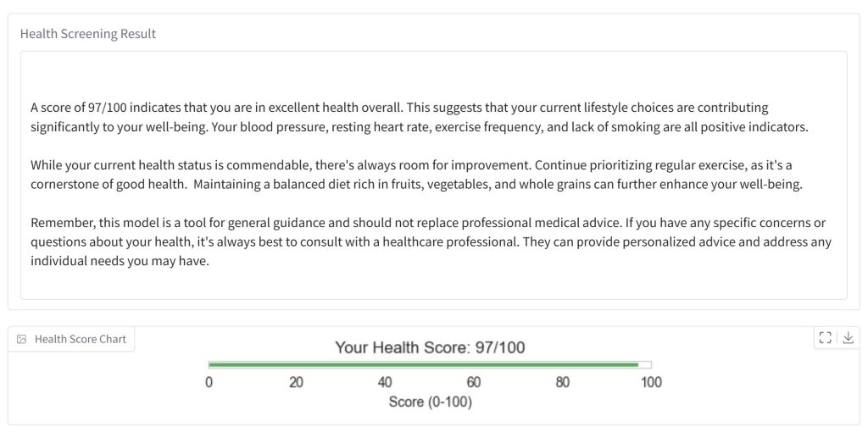
Task: Click the 'Your Health Score: 97/100' chart title
Action: pos(430,347)
